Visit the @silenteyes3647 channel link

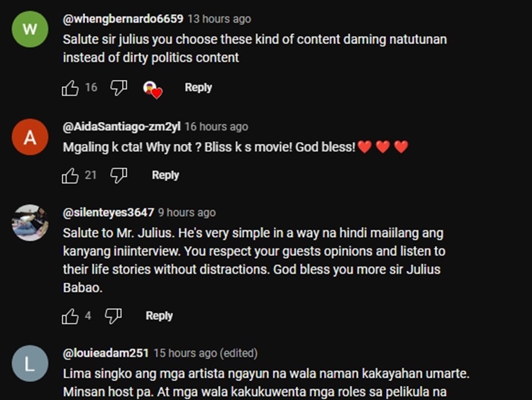point(108,213)
